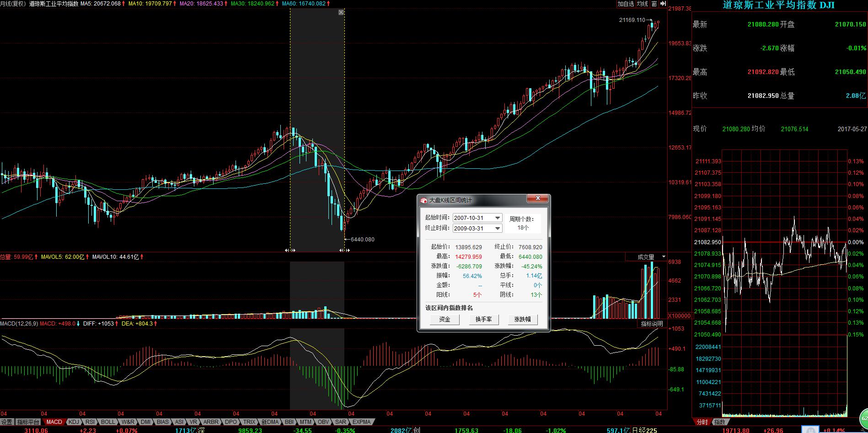Switch to the W&R indicator tab
Viewport: 868px width, 433px height.
(128, 422)
